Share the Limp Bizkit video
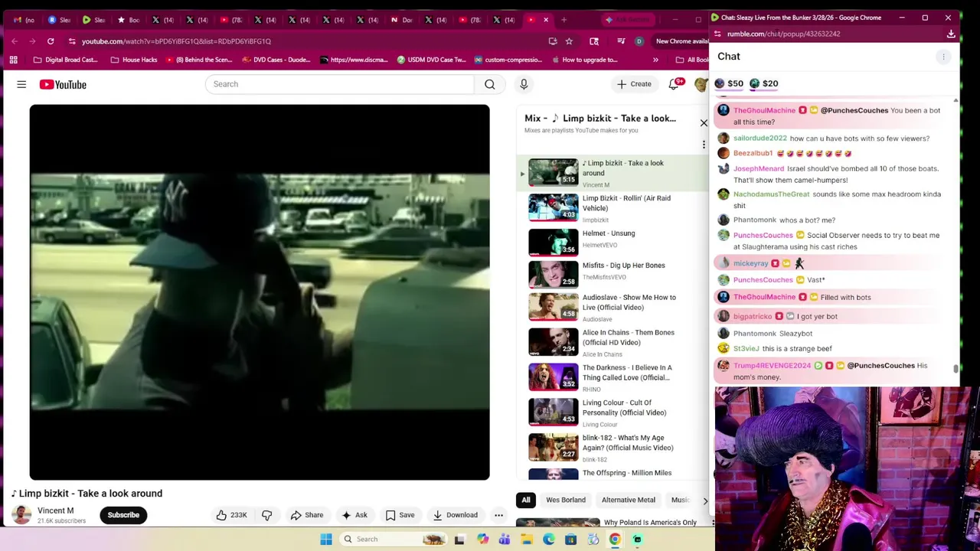980x551 pixels. point(306,515)
